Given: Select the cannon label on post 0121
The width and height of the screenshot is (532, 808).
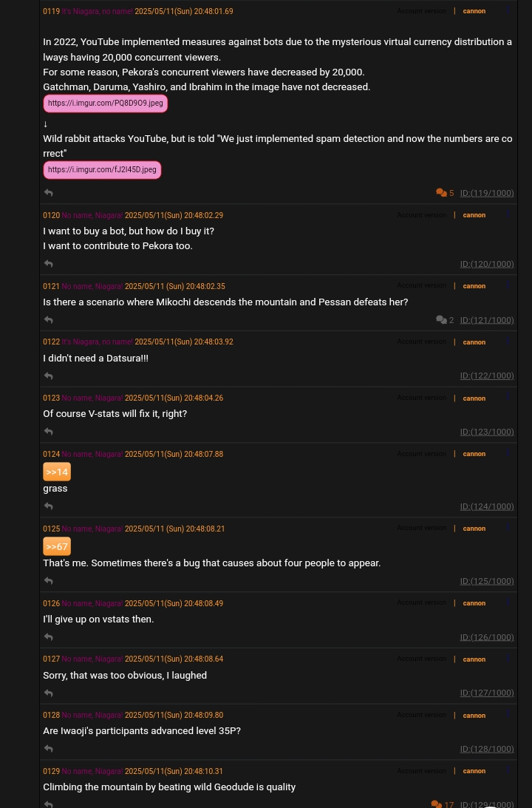Looking at the screenshot, I should [474, 286].
